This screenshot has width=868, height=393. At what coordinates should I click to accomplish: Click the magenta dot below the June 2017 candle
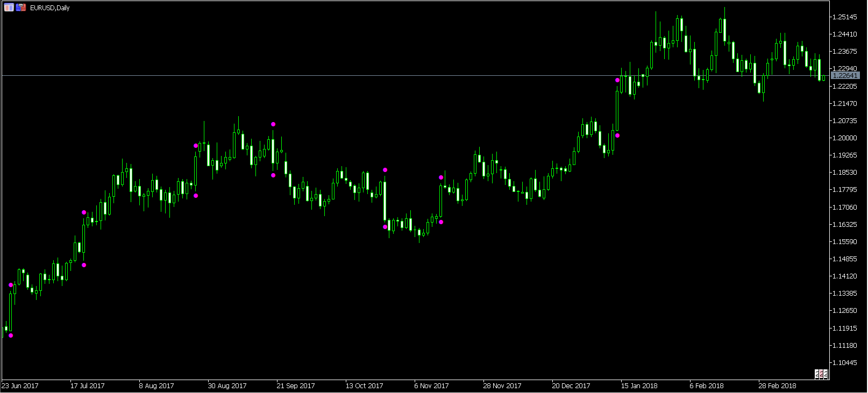click(x=11, y=335)
